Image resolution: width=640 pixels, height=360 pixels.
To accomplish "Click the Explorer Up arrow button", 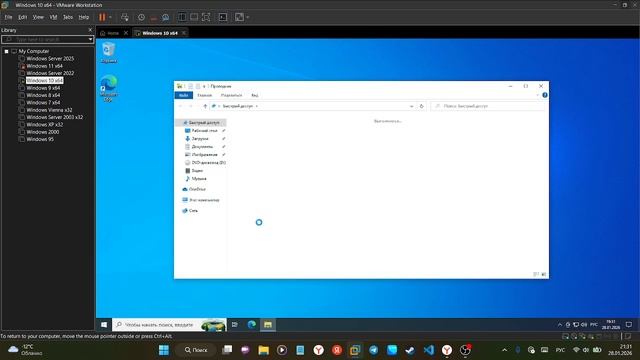I will [x=205, y=106].
